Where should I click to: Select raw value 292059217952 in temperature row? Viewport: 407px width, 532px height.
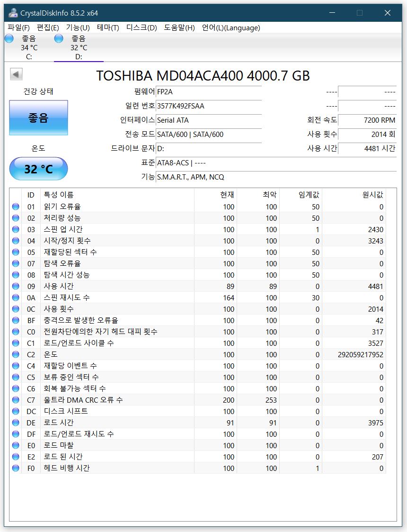361,354
